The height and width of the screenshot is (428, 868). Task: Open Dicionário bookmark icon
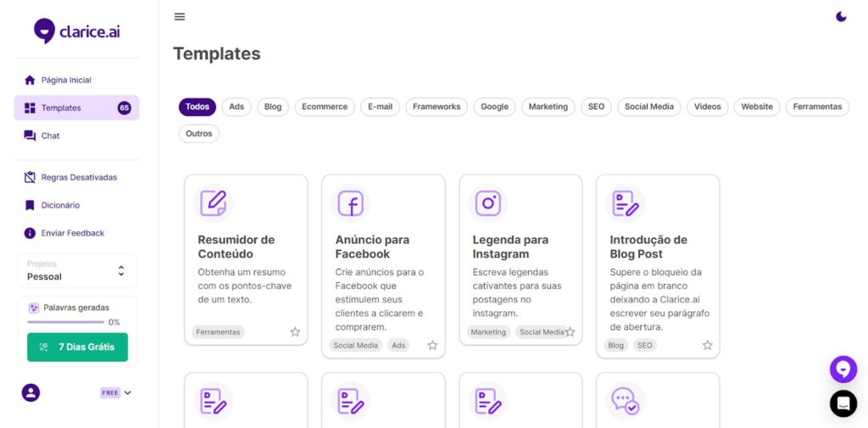(31, 205)
